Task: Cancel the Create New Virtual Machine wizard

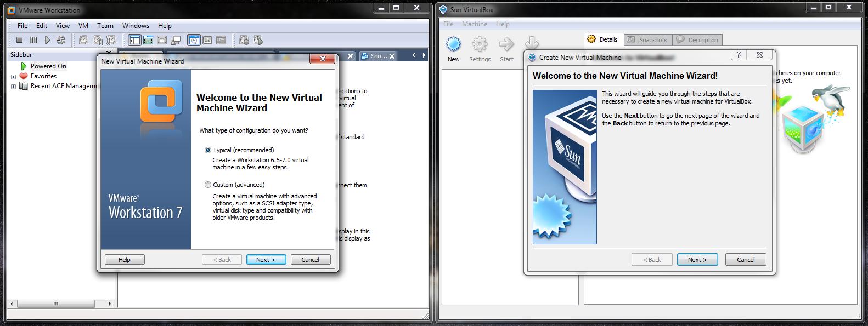Action: point(745,260)
